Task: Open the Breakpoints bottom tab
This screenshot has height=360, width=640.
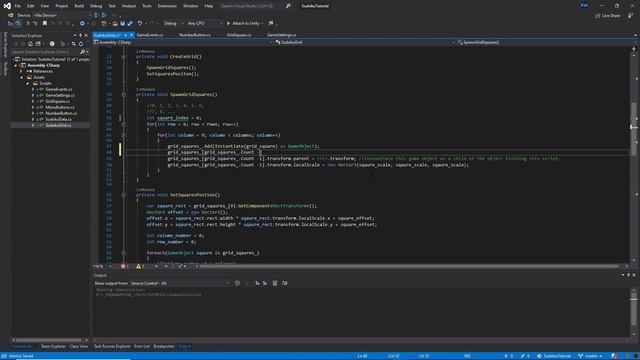Action: tap(164, 346)
